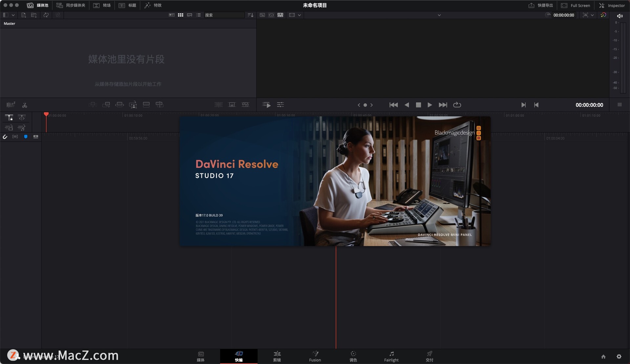Switch to Fusion page
This screenshot has height=364, width=630.
(315, 356)
